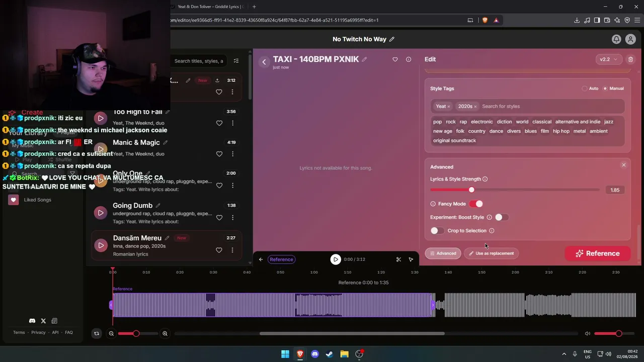Like the Going Dumb song
This screenshot has width=644, height=362.
point(219,218)
